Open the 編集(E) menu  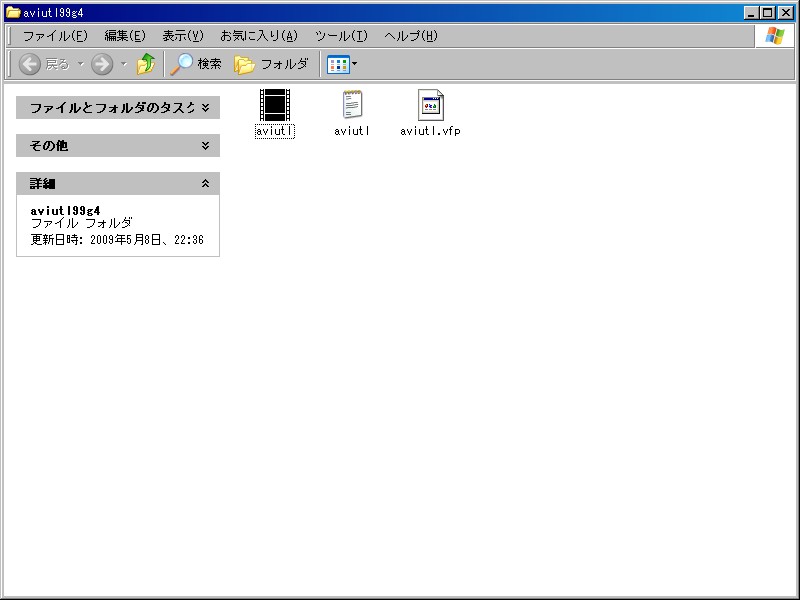(125, 36)
